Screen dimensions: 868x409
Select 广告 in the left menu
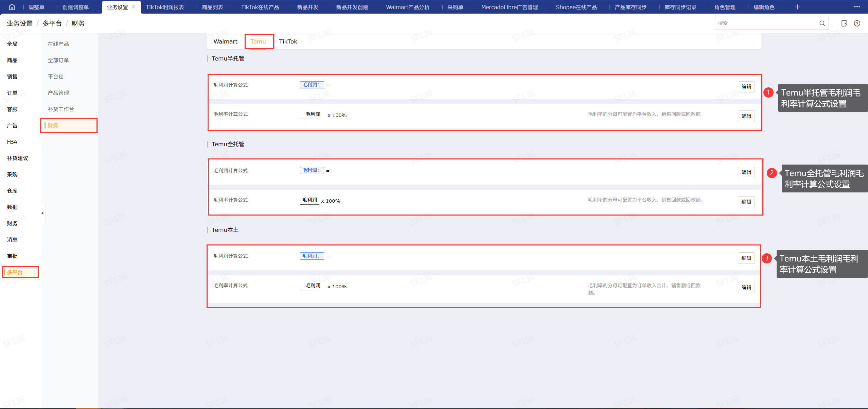pyautogui.click(x=12, y=125)
